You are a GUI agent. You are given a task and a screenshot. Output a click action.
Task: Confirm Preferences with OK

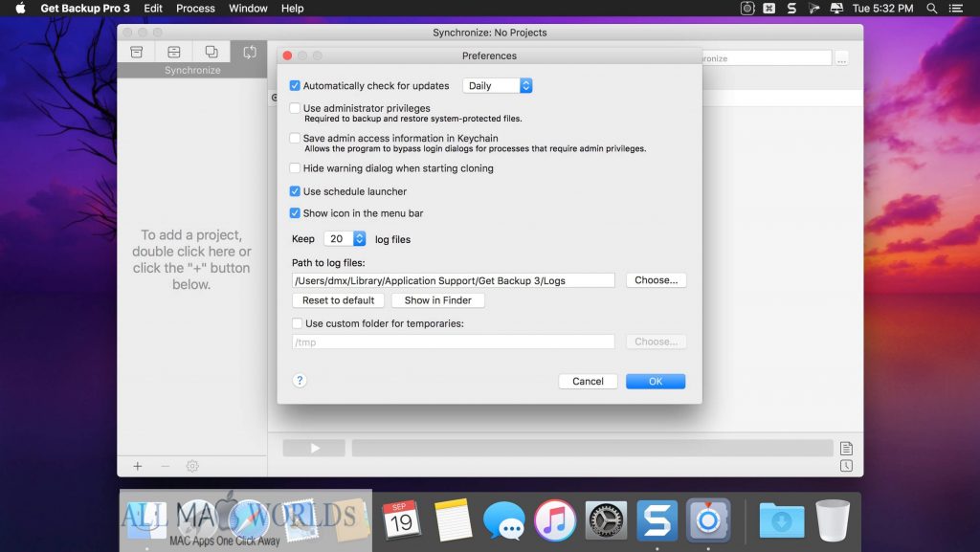tap(655, 382)
